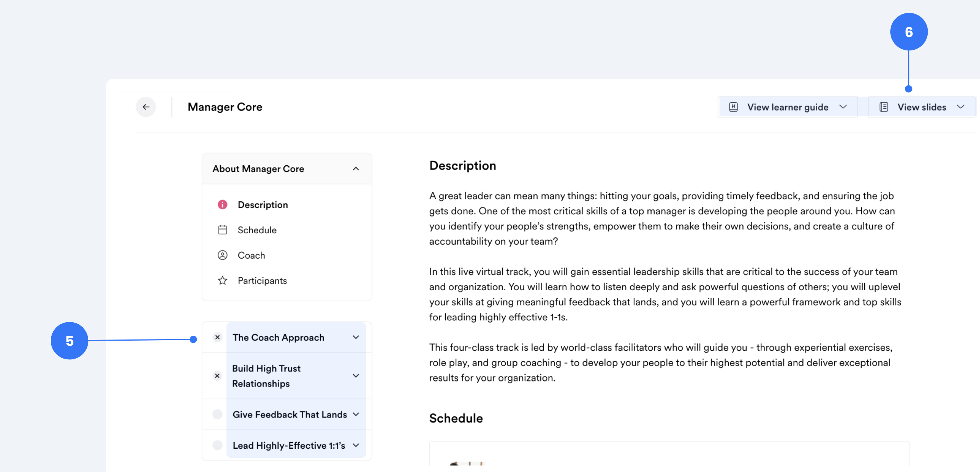Click the slides document icon in View slides
The height and width of the screenshot is (472, 980).
883,107
